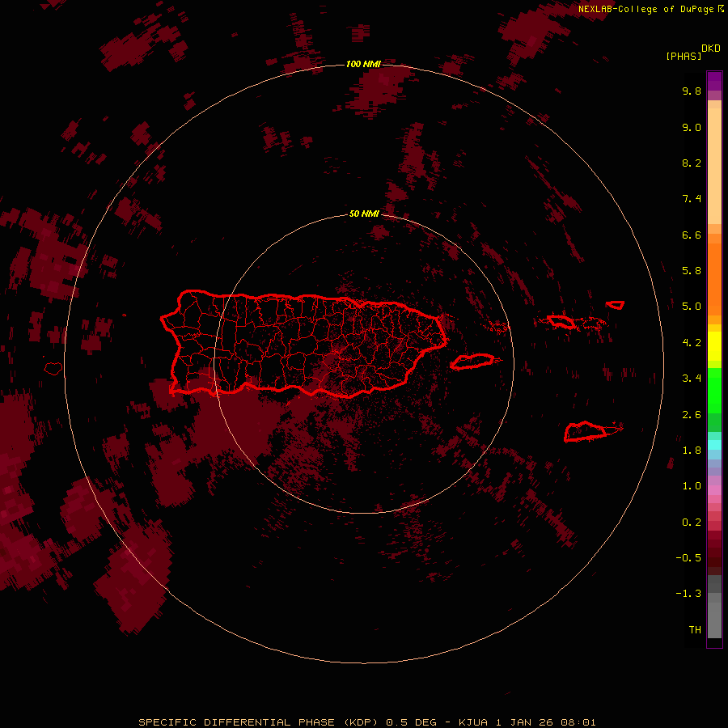Viewport: 728px width, 728px height.
Task: Click the 50 NMI range ring label
Action: click(364, 214)
